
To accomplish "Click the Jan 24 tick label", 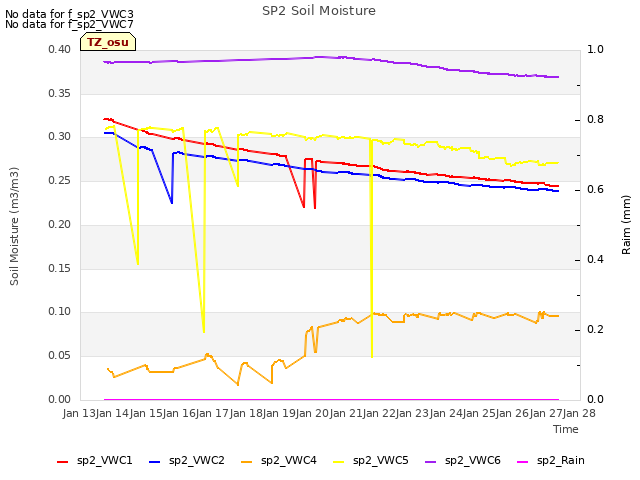I will tap(446, 413).
